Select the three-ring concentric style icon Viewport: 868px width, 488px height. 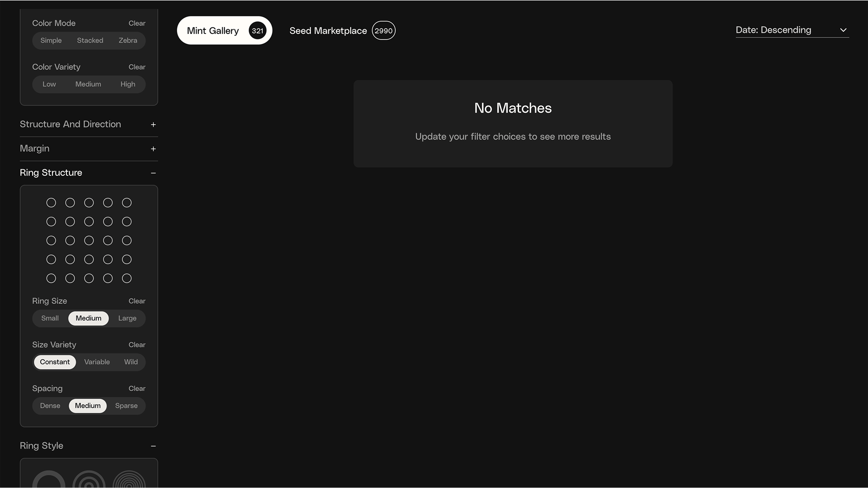pos(89,481)
